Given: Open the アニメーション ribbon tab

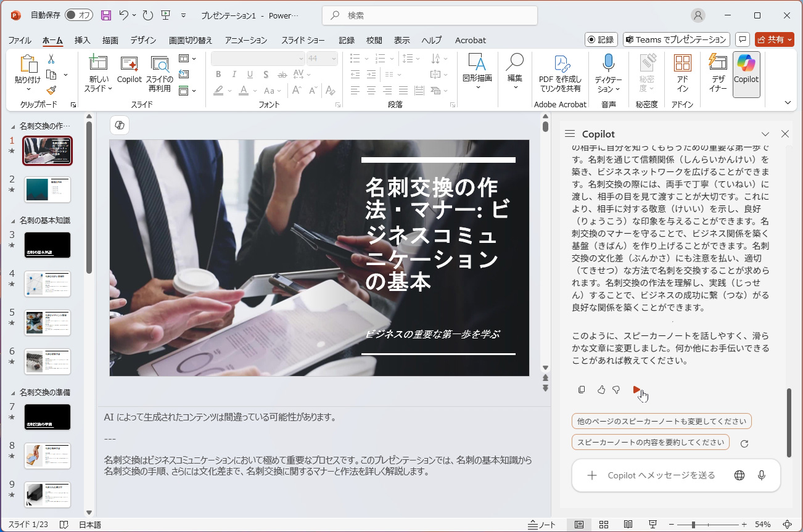Looking at the screenshot, I should [245, 40].
